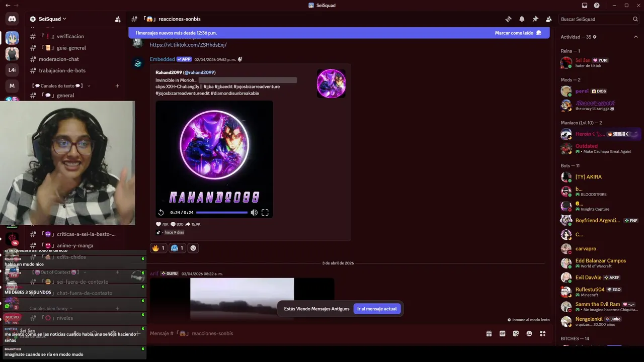The image size is (644, 362).
Task: Click Ir al mensaje actual button
Action: click(x=377, y=309)
